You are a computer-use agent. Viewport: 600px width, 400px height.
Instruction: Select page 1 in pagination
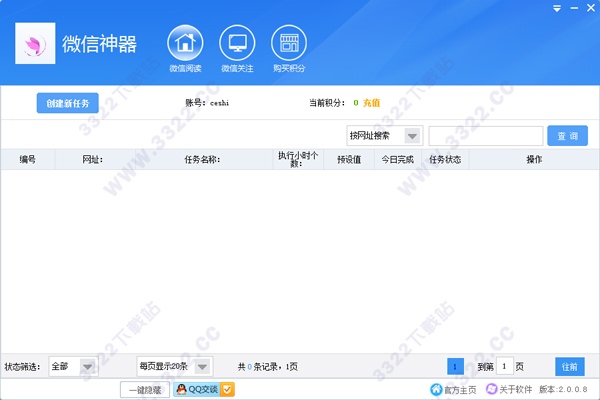[x=455, y=367]
